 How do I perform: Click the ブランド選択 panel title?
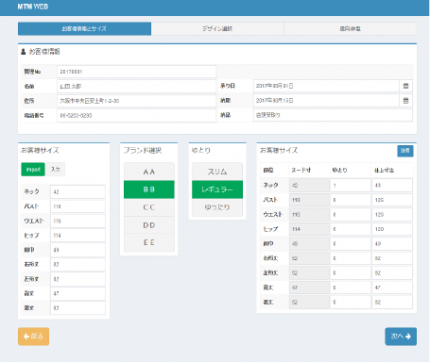tap(143, 150)
